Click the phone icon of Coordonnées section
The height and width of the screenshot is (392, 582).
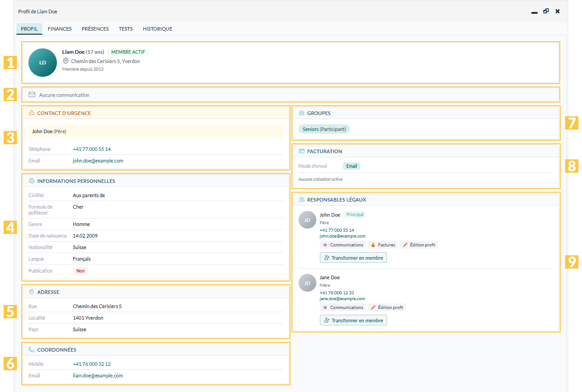(x=32, y=350)
